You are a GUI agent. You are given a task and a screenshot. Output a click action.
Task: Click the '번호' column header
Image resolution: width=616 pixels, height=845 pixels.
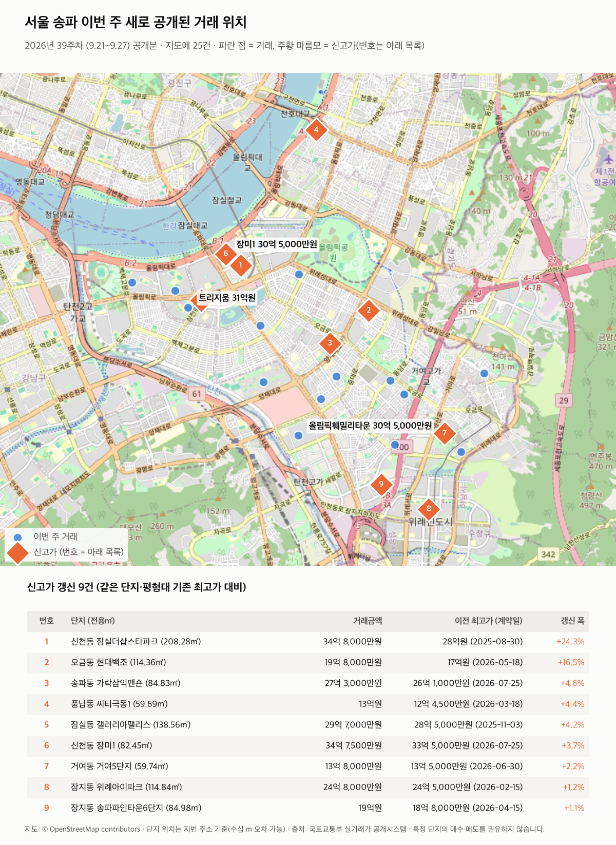click(x=47, y=621)
